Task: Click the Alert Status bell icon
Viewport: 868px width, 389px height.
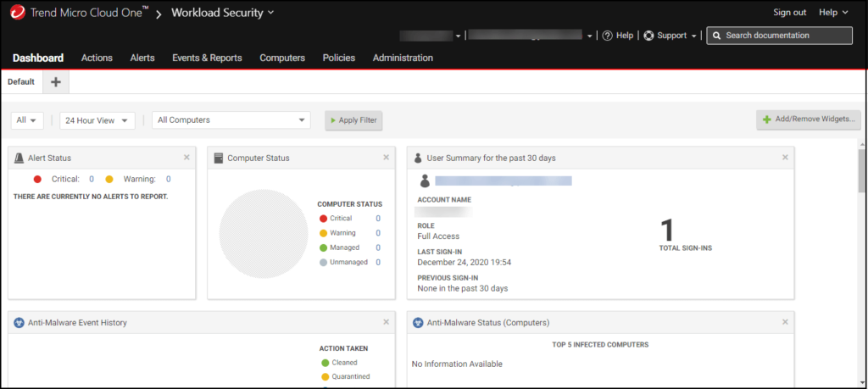Action: coord(19,158)
